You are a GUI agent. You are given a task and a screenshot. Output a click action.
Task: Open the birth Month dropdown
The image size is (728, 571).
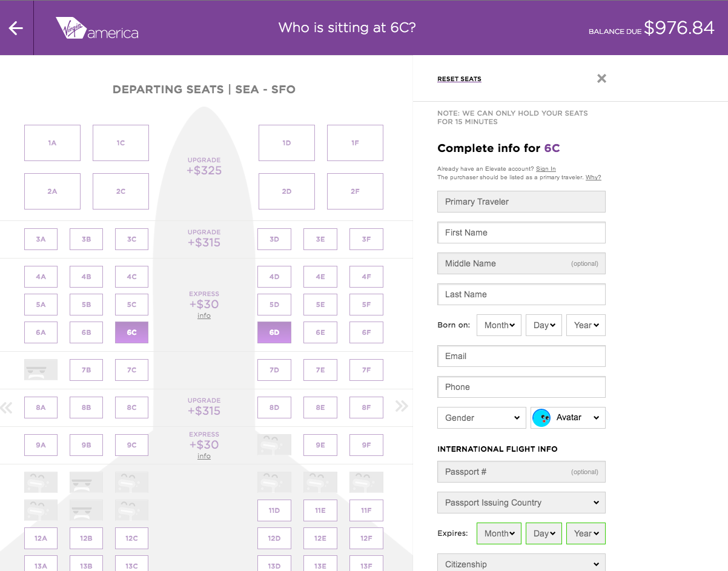tap(499, 325)
